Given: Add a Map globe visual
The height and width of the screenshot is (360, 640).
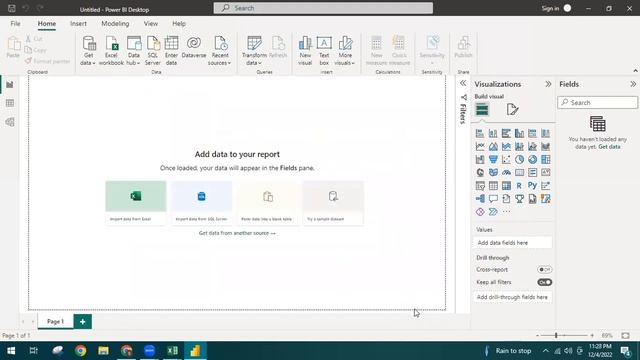Looking at the screenshot, I should [480, 172].
